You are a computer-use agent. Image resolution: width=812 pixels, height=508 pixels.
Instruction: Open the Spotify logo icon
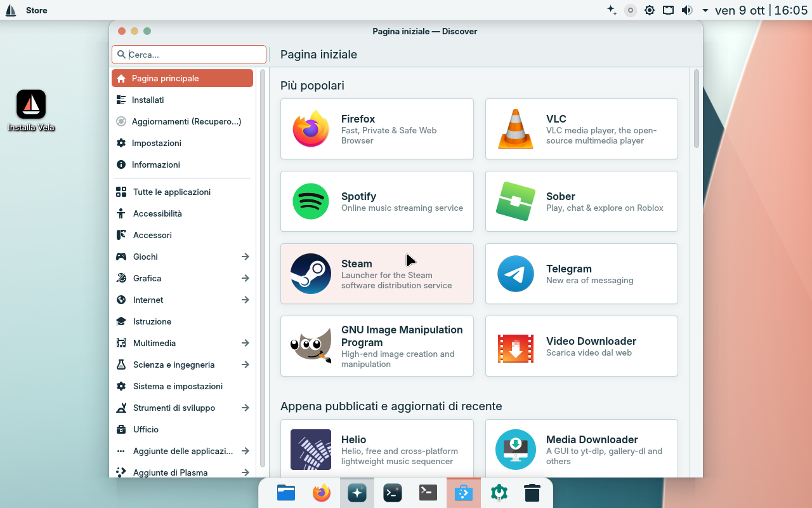[311, 201]
